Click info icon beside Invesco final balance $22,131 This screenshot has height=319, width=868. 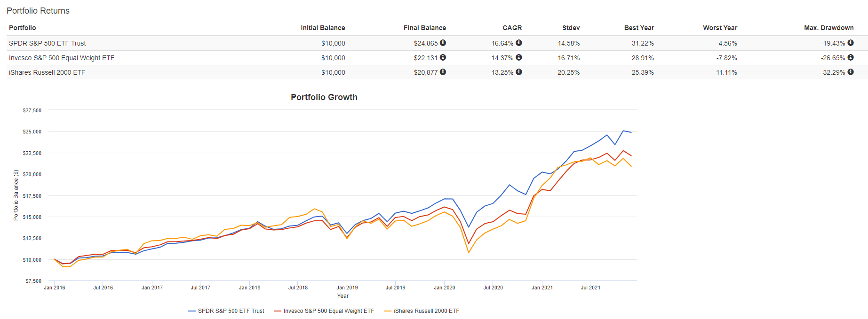coord(443,57)
